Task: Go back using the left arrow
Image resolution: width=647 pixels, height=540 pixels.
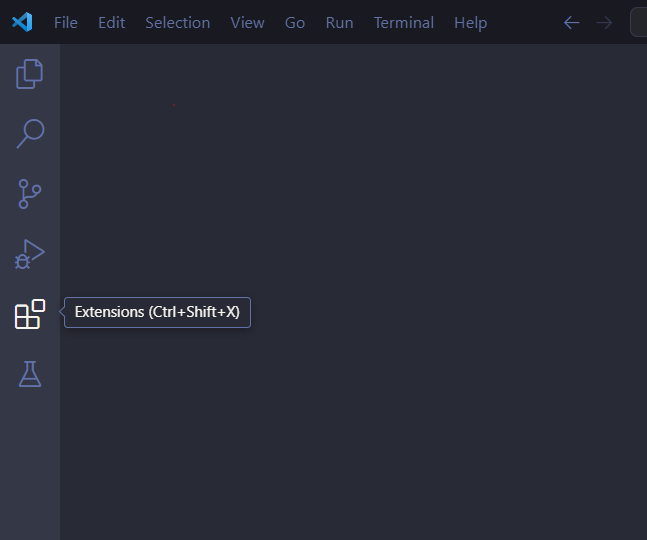Action: (572, 22)
